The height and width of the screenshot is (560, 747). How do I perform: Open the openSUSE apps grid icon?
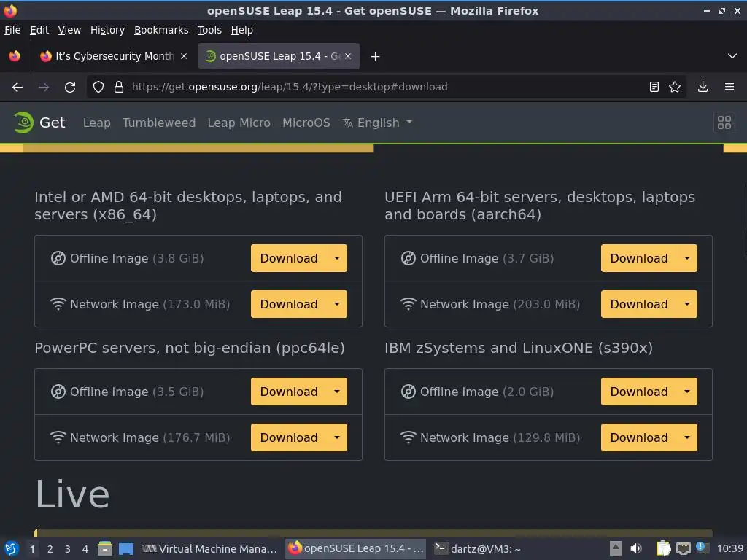click(x=724, y=122)
